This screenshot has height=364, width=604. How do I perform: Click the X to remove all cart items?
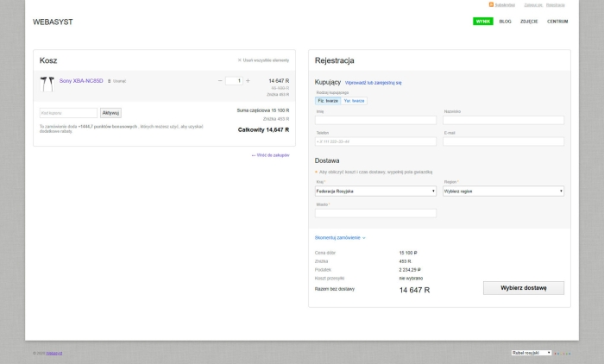click(x=240, y=60)
